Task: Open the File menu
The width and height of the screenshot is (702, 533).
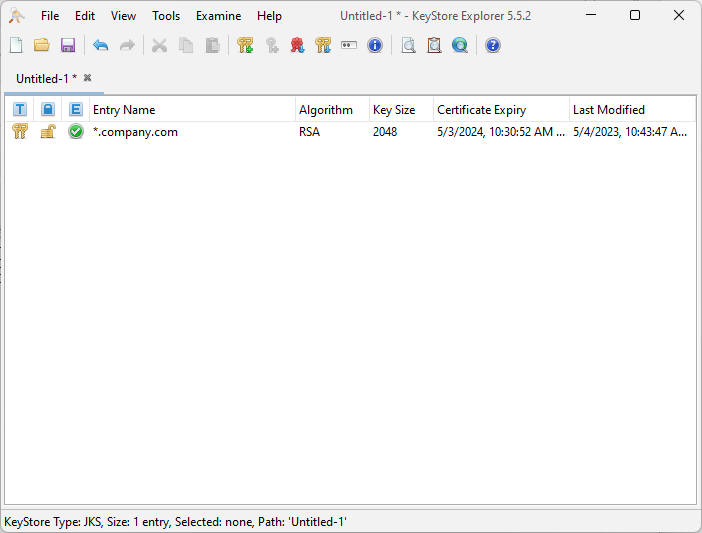Action: pos(50,16)
